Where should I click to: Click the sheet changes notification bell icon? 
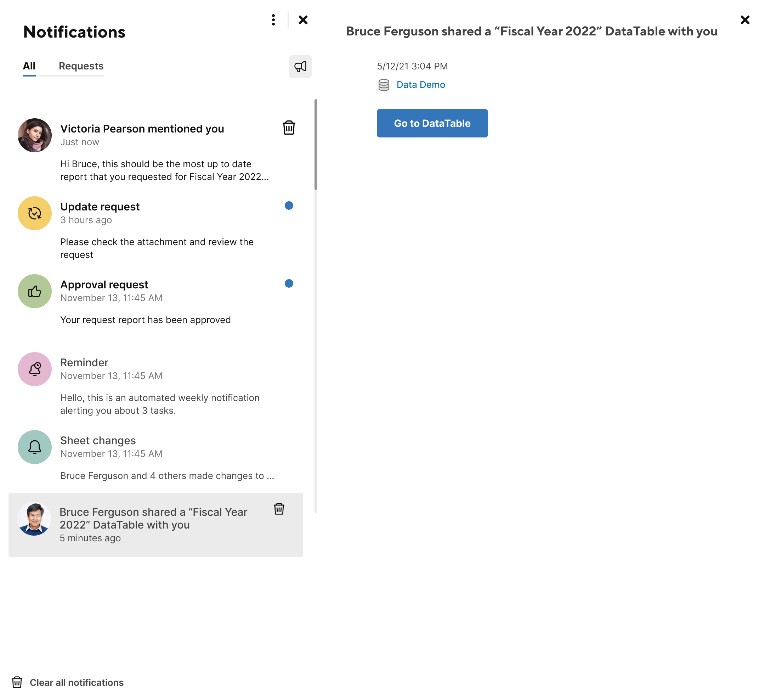tap(34, 447)
